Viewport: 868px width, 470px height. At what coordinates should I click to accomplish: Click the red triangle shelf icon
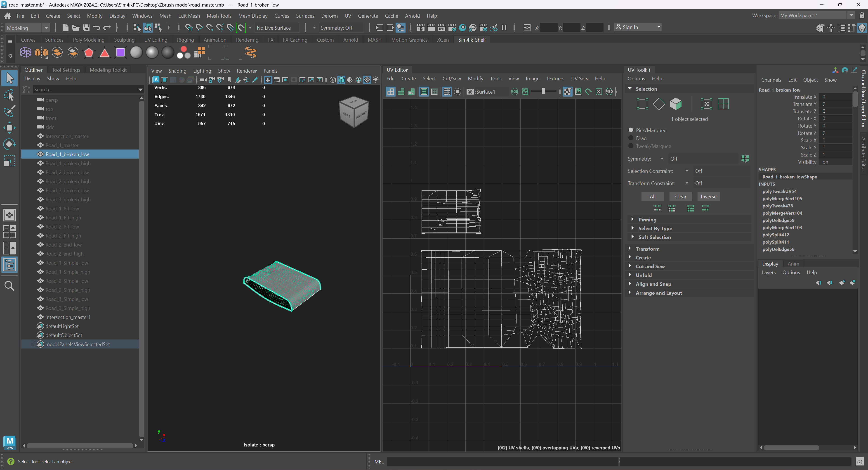(x=104, y=53)
